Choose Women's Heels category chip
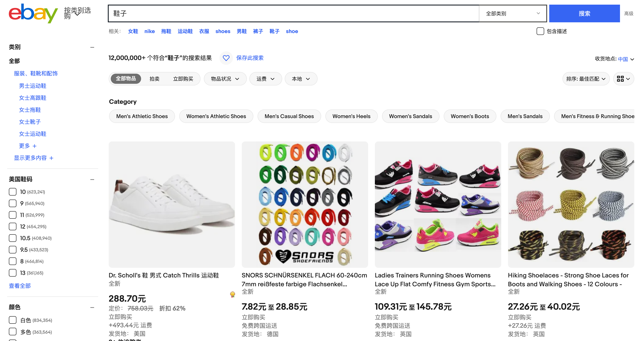This screenshot has width=644, height=341. click(351, 116)
